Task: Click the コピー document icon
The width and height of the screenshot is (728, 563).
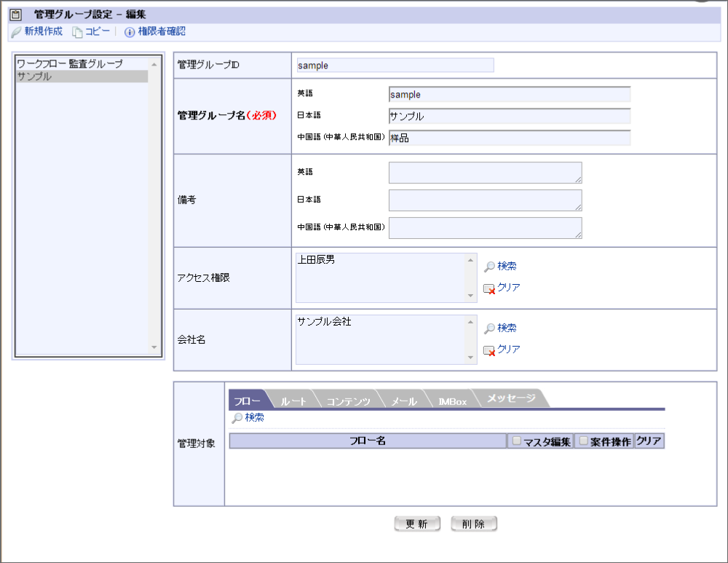Action: click(x=77, y=32)
